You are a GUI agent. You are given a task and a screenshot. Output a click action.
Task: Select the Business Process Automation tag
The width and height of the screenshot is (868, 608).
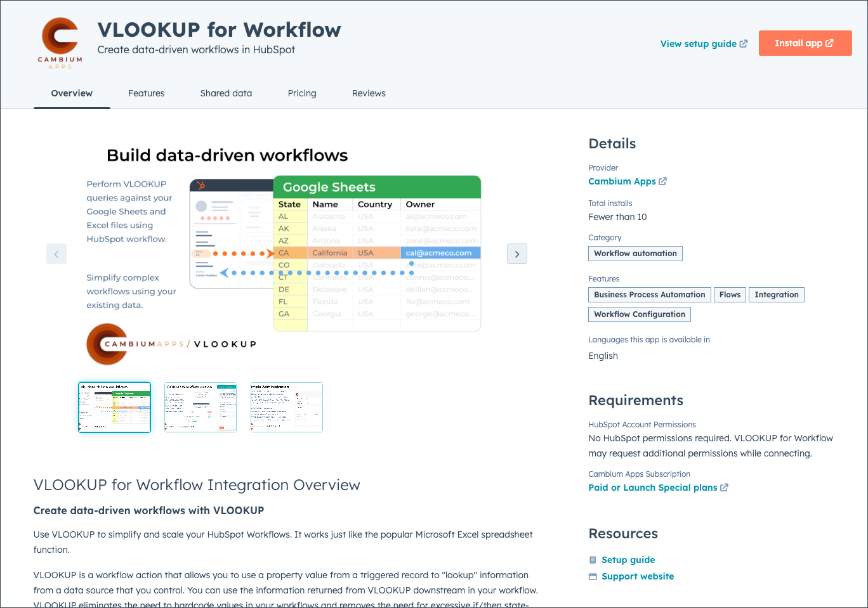click(x=649, y=295)
